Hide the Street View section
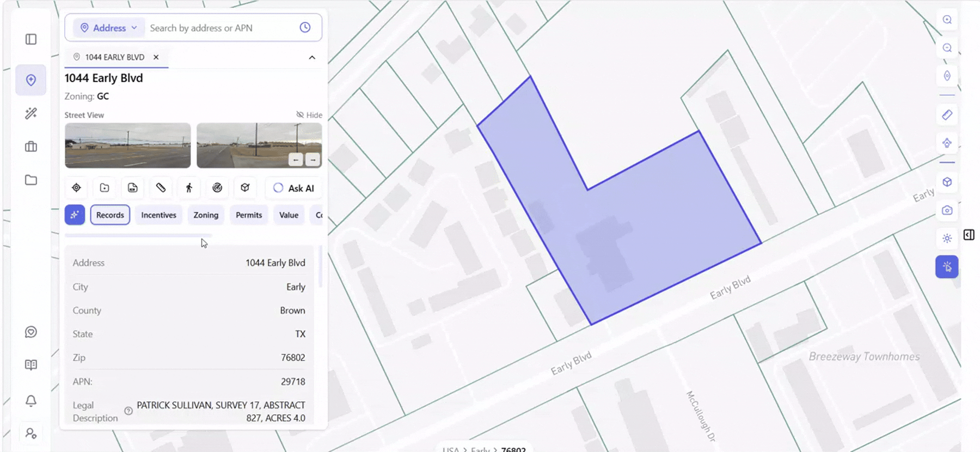This screenshot has height=452, width=980. coord(309,115)
